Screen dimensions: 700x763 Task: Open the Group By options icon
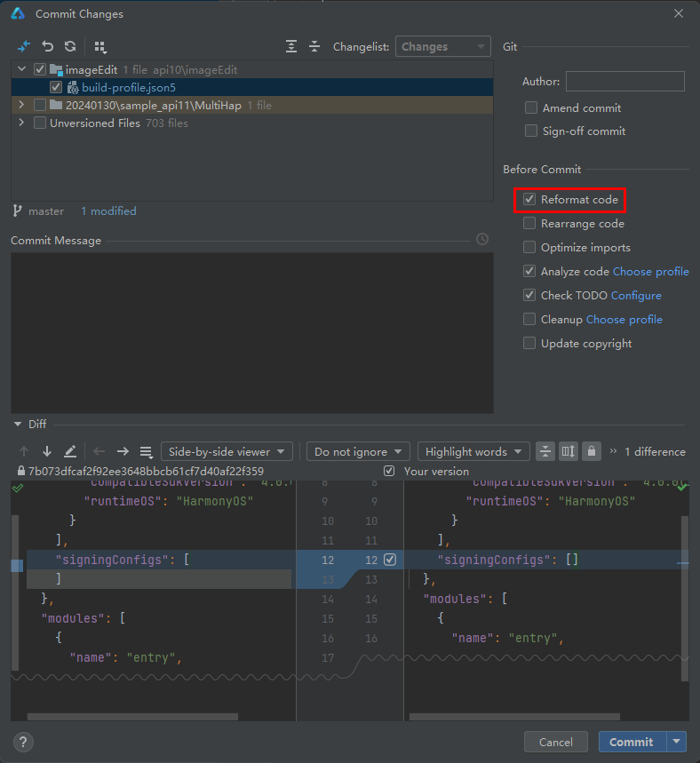pyautogui.click(x=100, y=46)
